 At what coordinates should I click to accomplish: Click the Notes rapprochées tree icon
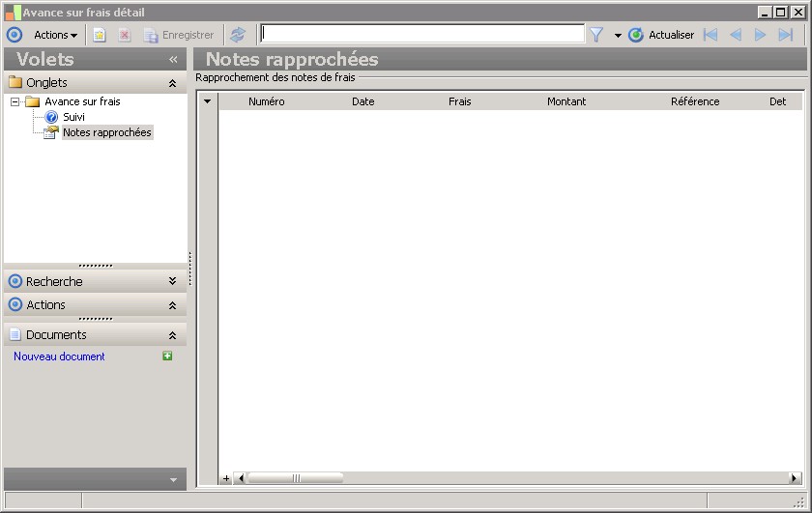50,132
